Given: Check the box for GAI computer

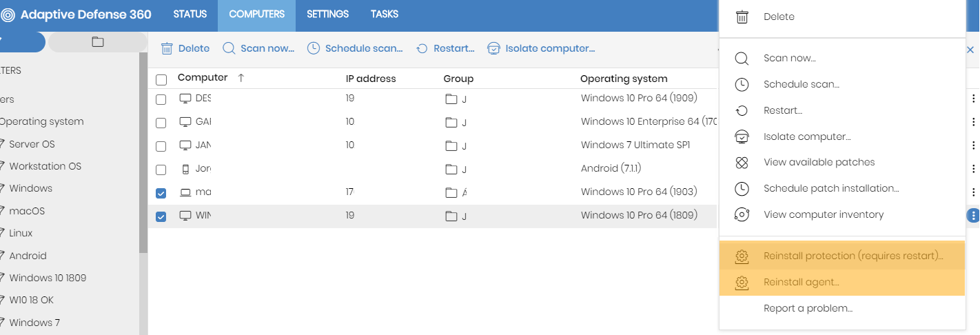Looking at the screenshot, I should [161, 123].
